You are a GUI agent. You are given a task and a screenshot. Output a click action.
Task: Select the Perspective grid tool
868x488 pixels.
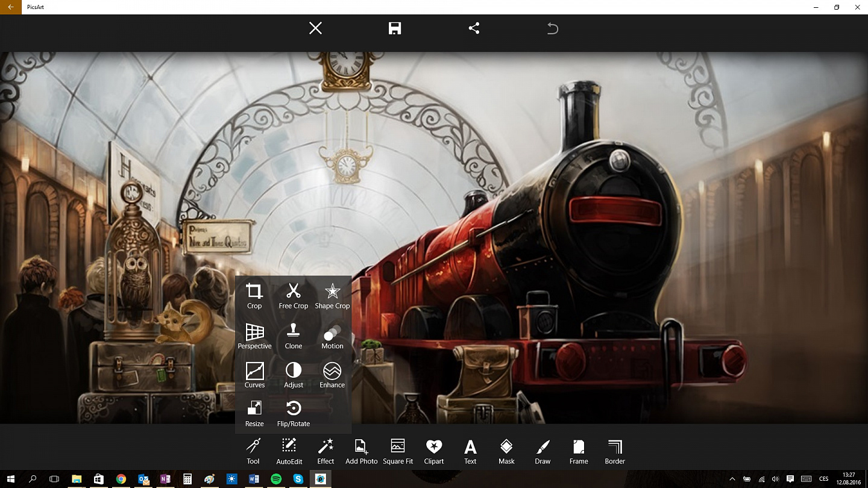254,336
